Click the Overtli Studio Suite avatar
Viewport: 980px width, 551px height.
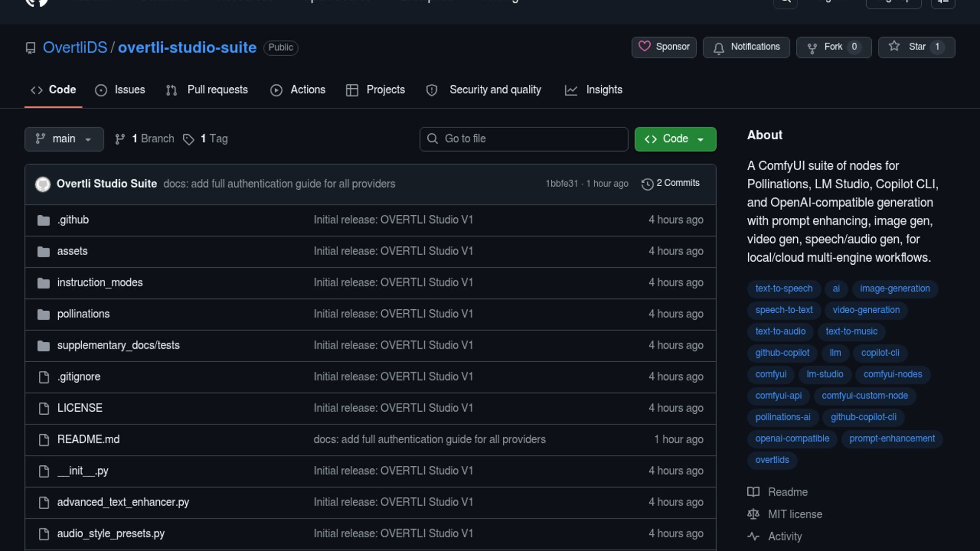pyautogui.click(x=43, y=184)
